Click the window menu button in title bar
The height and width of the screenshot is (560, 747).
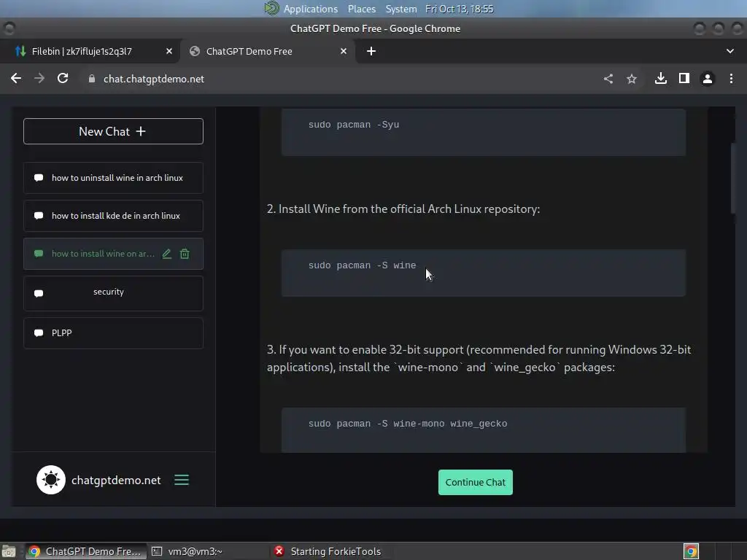(9, 28)
